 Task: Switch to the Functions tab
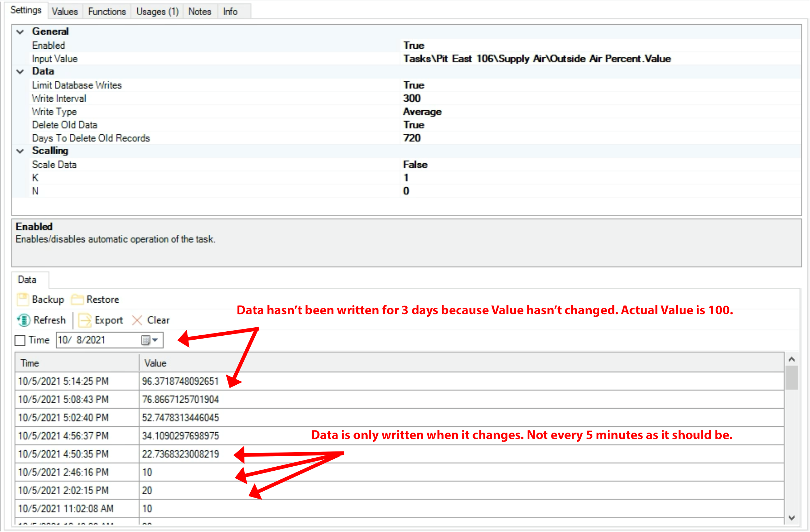coord(107,12)
